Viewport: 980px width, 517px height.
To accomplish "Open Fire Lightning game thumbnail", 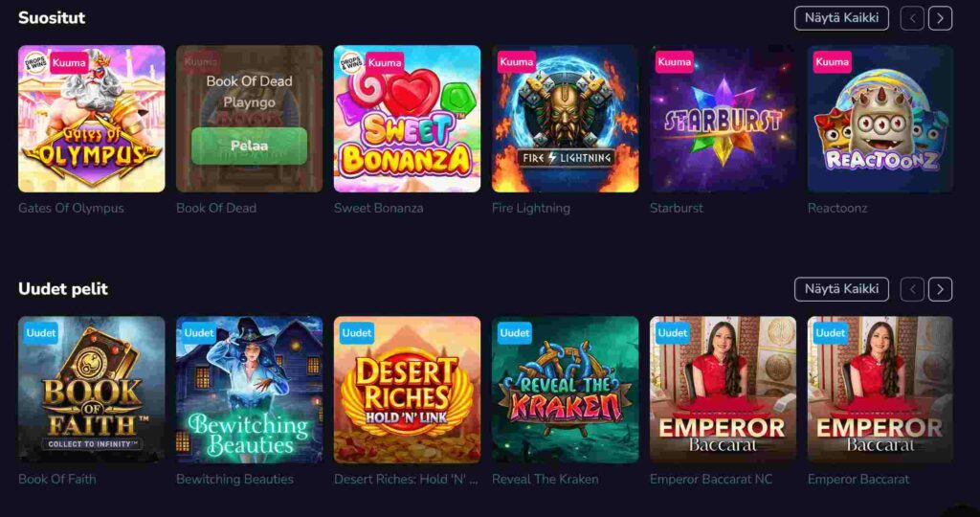I will coord(565,119).
